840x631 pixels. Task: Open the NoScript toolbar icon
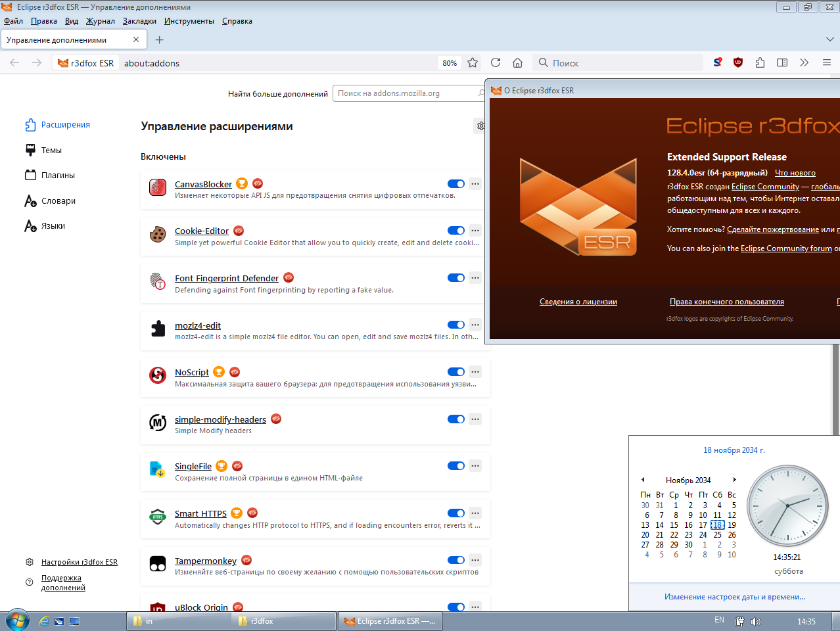[717, 63]
